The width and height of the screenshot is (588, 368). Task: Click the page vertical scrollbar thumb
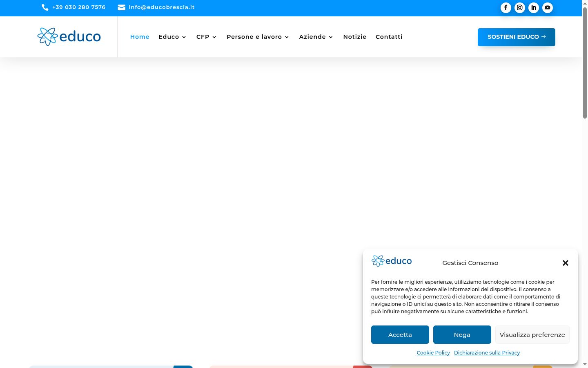pos(585,63)
